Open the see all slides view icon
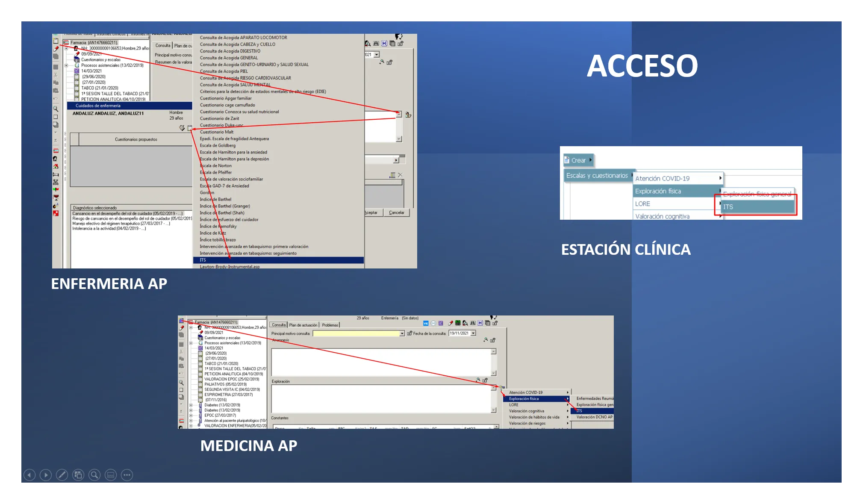The height and width of the screenshot is (504, 863). (78, 475)
